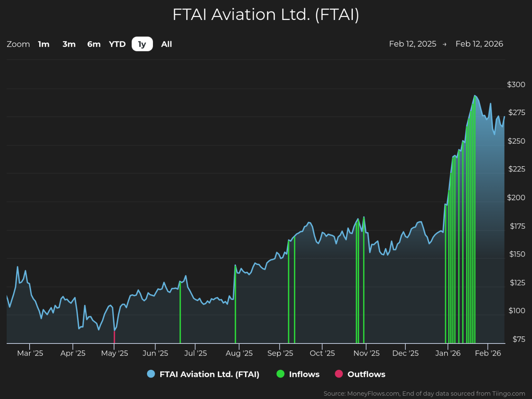Click the $175 price axis label
The width and height of the screenshot is (532, 399).
tap(517, 226)
